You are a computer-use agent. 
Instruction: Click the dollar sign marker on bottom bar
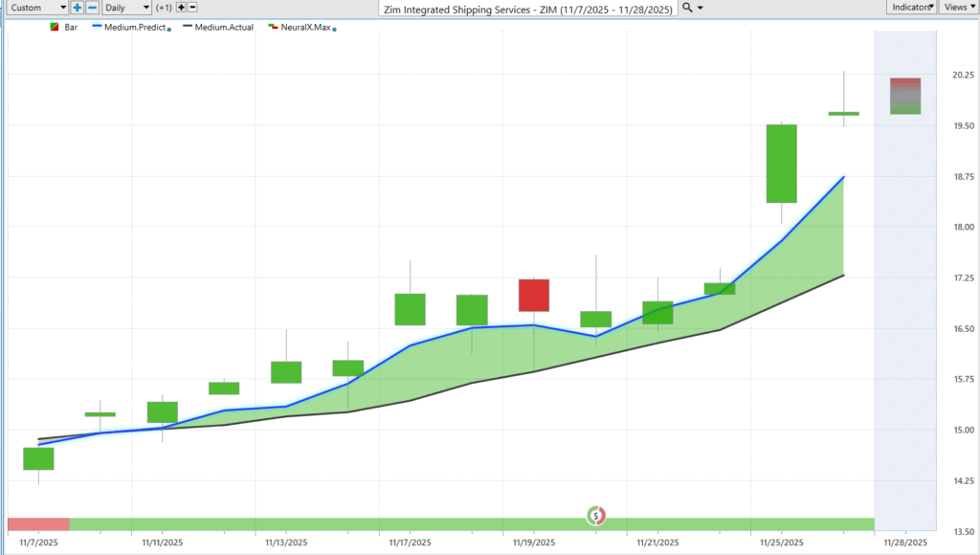(596, 516)
